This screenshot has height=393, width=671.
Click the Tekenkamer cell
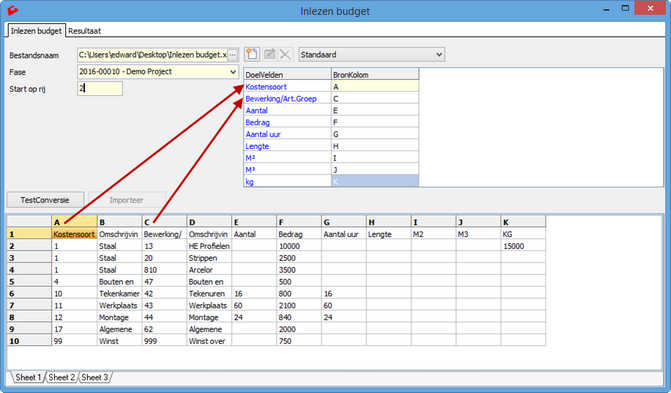(119, 293)
